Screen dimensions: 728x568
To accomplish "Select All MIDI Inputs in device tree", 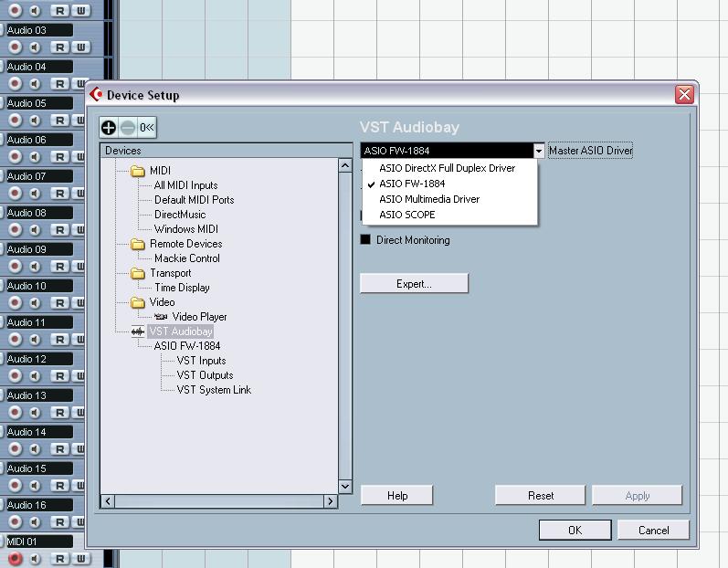I will (185, 185).
